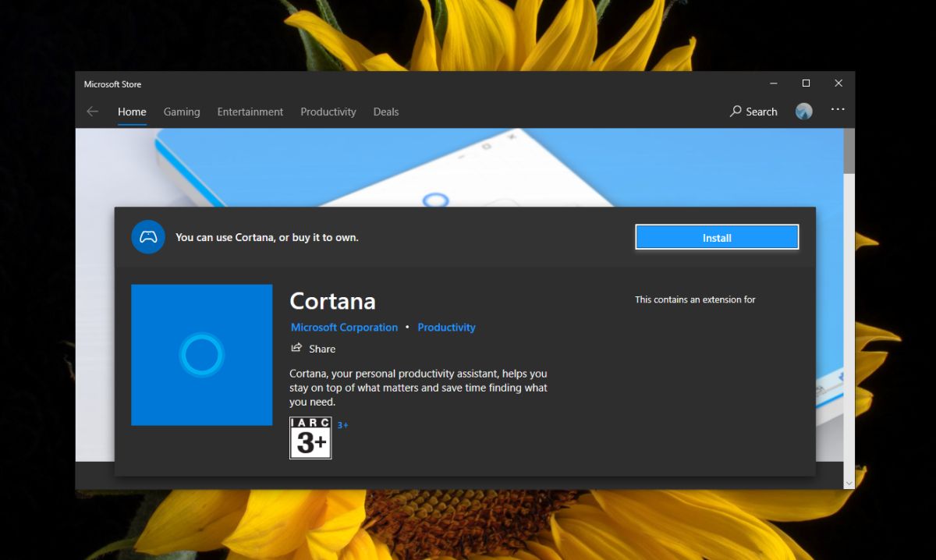Open the See more (...) menu
Screen dimensions: 936x560
coord(838,110)
